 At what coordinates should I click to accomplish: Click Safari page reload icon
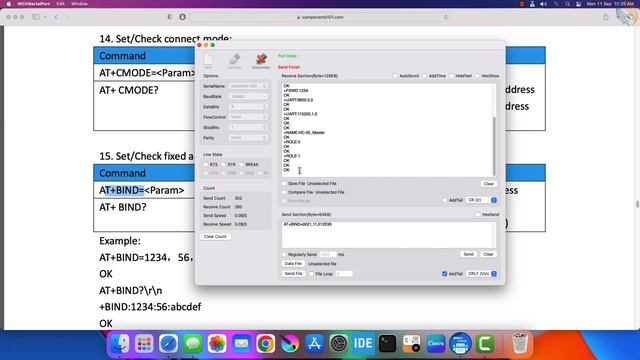click(x=446, y=17)
